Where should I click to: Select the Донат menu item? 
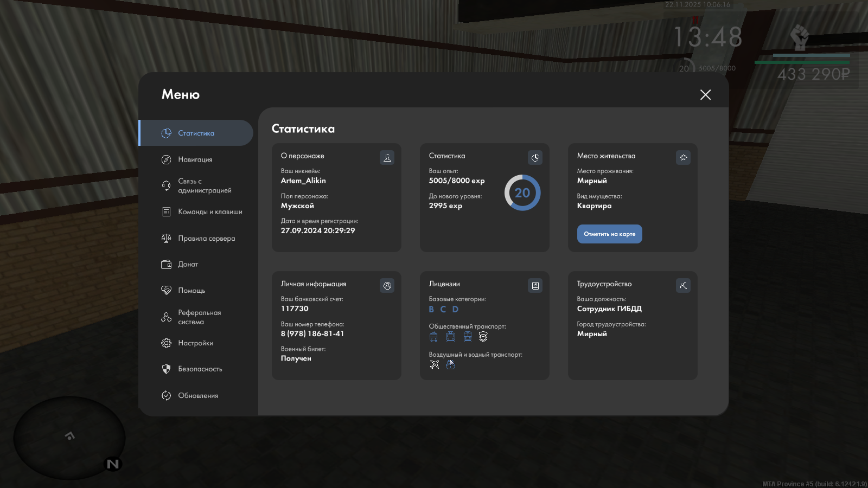click(x=188, y=265)
